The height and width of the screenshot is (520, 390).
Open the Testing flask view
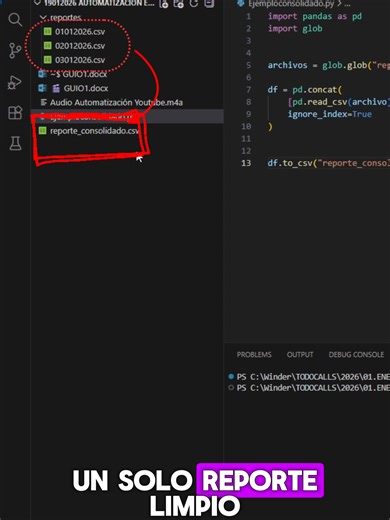click(x=15, y=143)
